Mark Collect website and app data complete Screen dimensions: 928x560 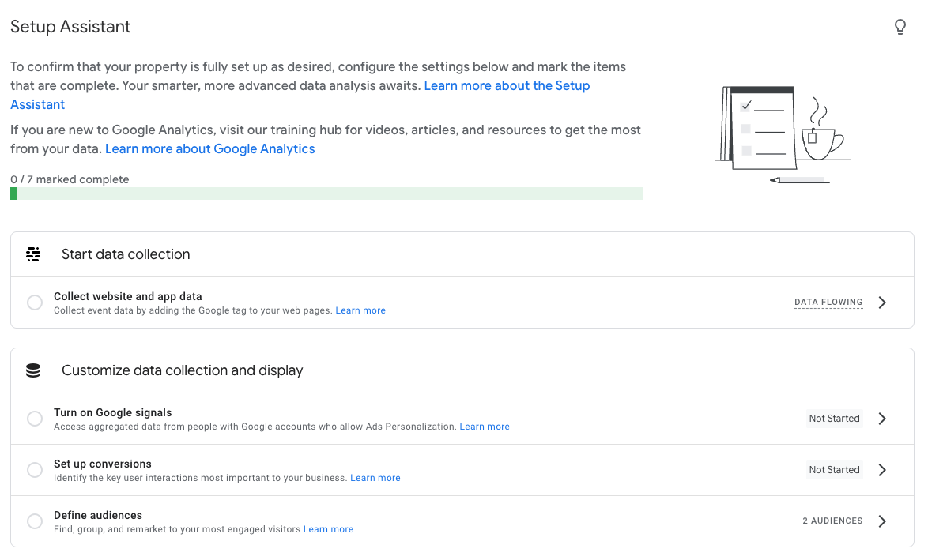35,303
